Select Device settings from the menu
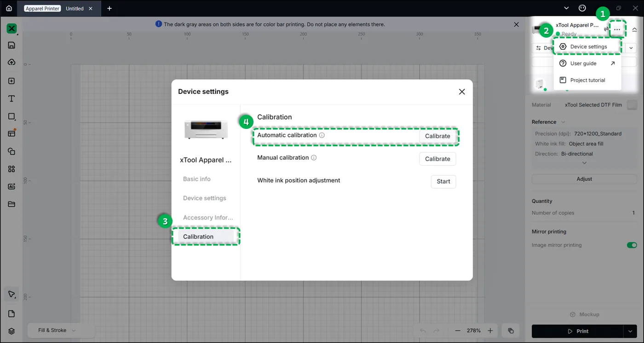 (x=587, y=47)
